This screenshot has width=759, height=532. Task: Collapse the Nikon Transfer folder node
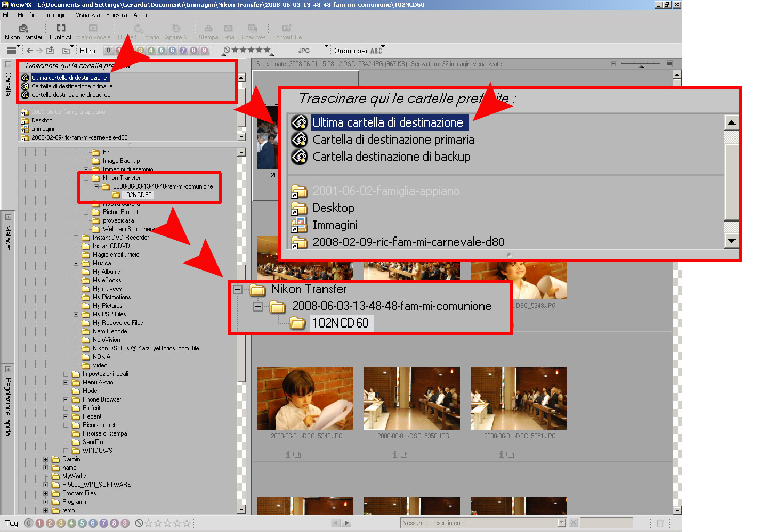(86, 178)
